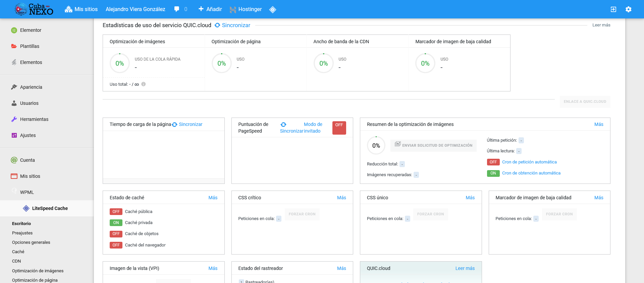This screenshot has width=644, height=283.
Task: Click Más in CSS crítico card
Action: pos(341,198)
